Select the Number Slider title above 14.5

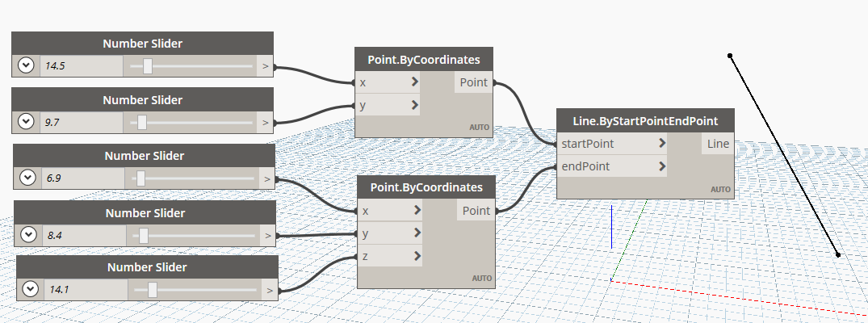pos(142,44)
